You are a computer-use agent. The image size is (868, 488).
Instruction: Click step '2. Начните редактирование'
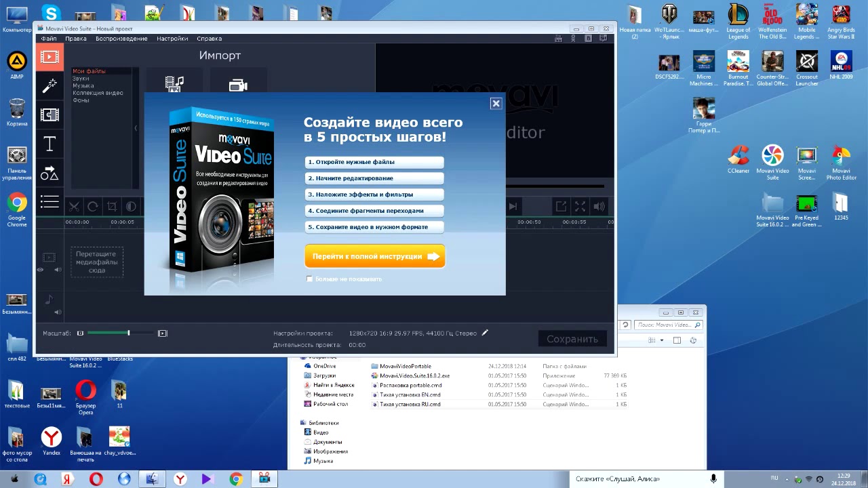[x=374, y=178]
